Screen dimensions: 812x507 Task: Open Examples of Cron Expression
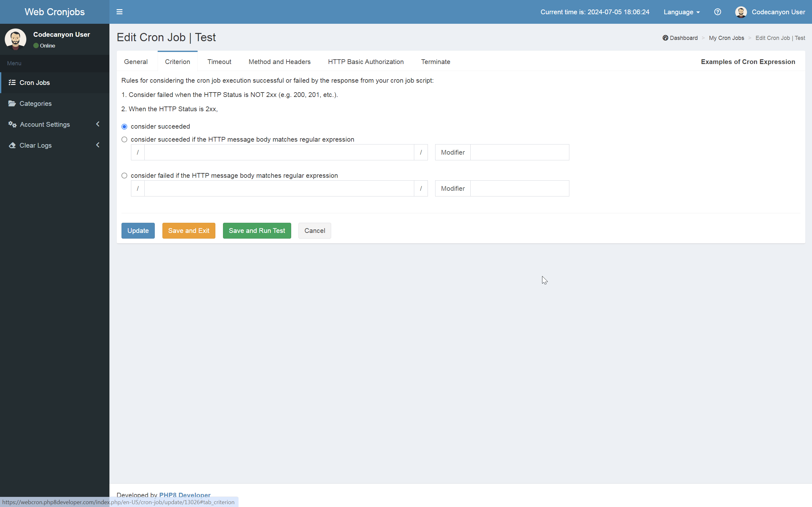(749, 62)
